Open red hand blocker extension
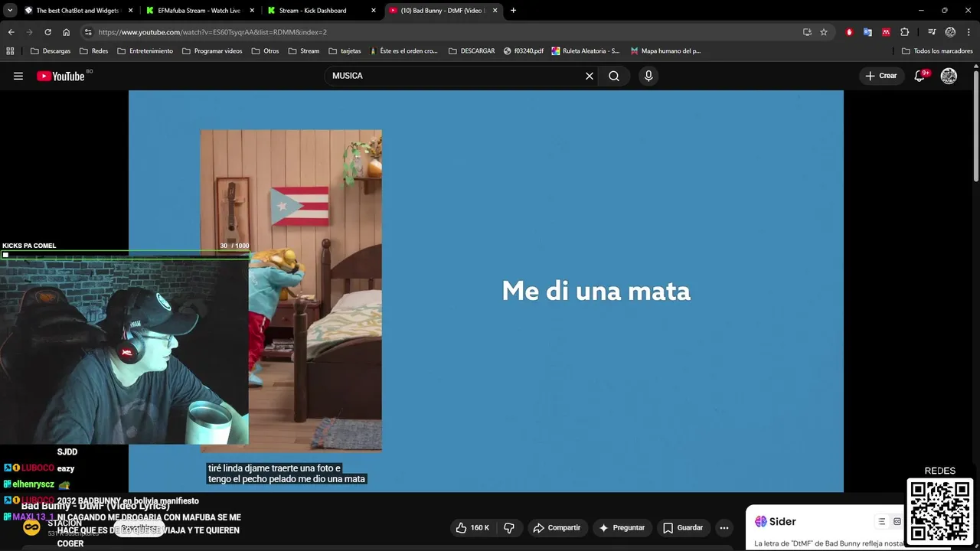The height and width of the screenshot is (551, 980). (x=849, y=32)
